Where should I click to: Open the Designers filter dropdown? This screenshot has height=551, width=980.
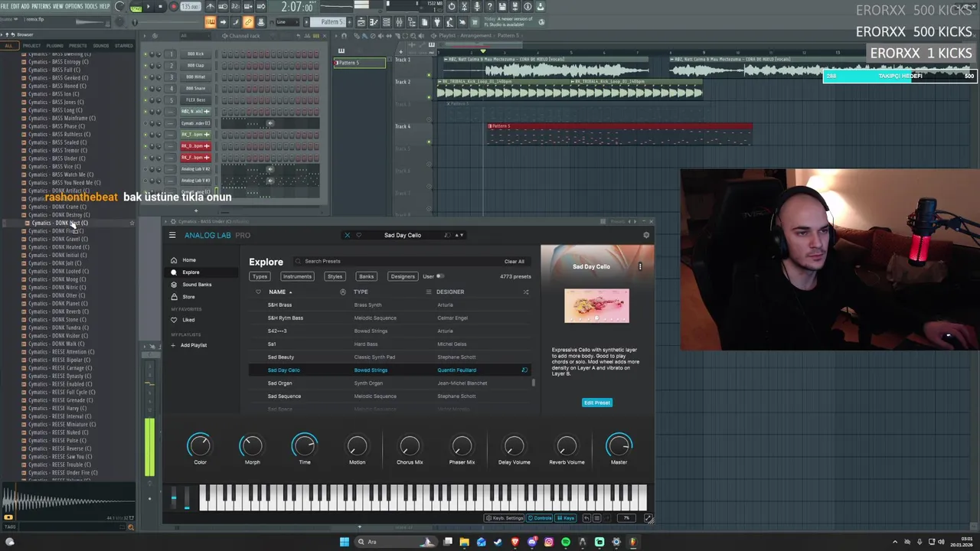403,276
